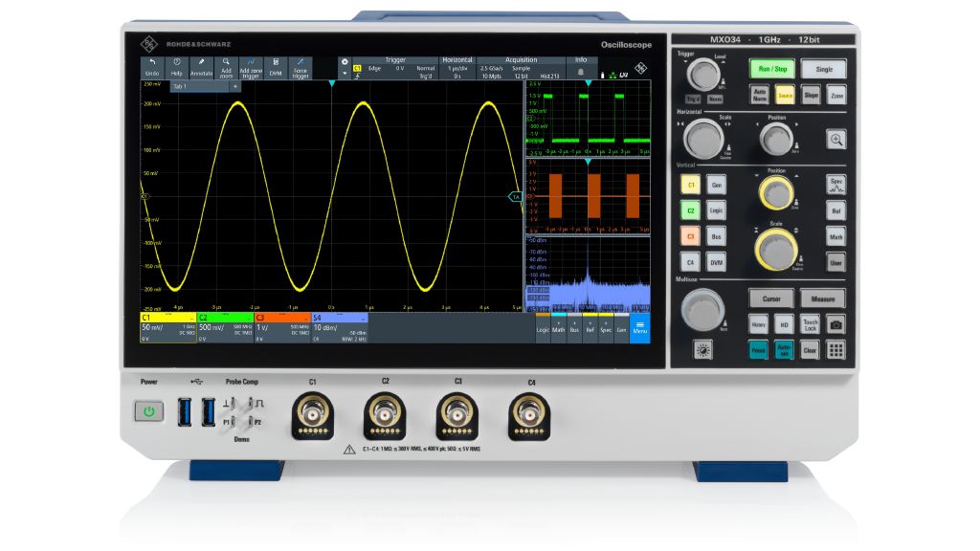Viewport: 980px width, 551px height.
Task: Open the settings gear next to Trigger
Action: pyautogui.click(x=345, y=61)
